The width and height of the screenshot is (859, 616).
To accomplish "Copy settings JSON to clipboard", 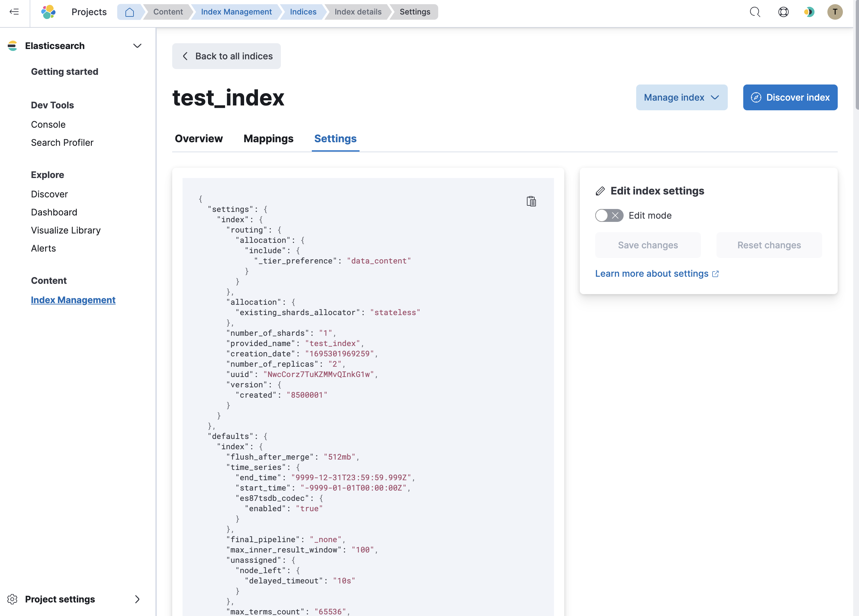I will (x=531, y=201).
